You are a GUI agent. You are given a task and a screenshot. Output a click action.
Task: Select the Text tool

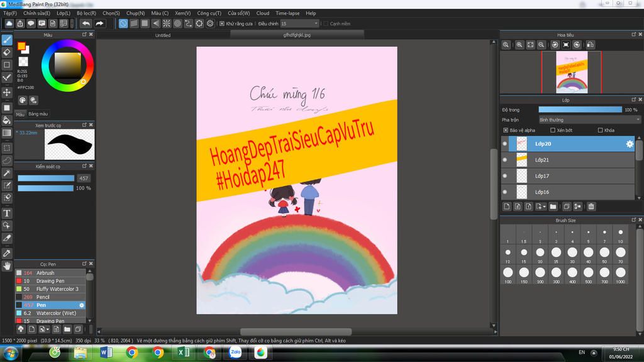7,213
